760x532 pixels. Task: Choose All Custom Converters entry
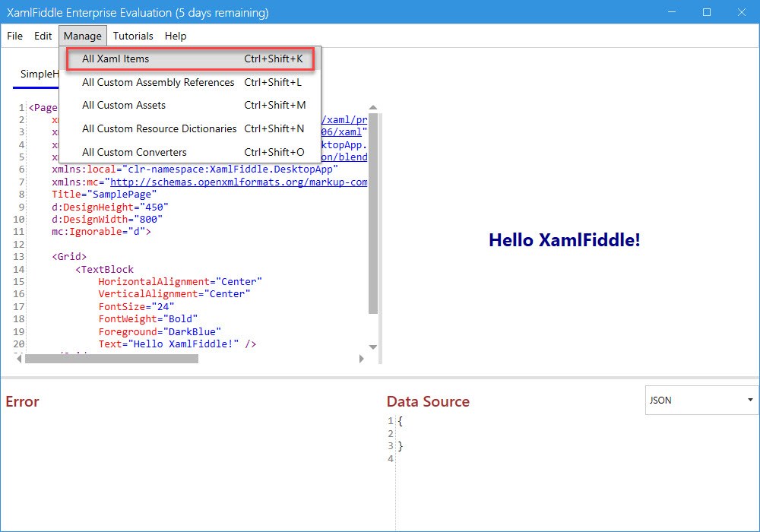pyautogui.click(x=191, y=152)
